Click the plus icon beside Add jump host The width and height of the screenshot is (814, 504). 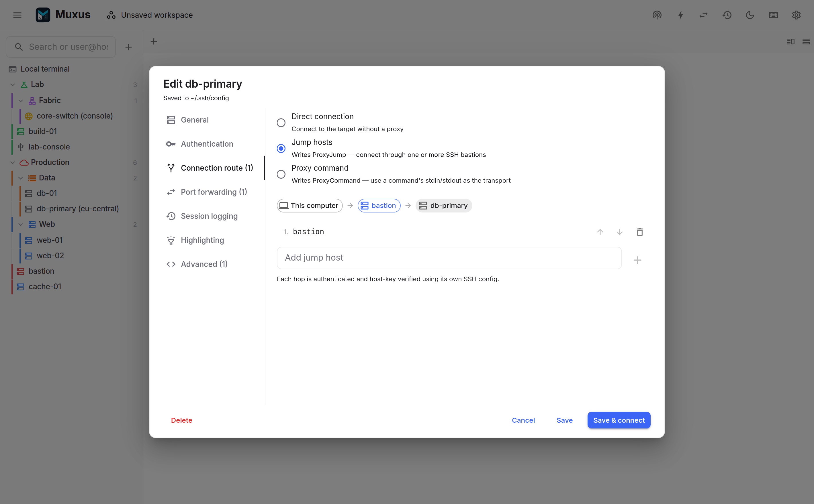637,260
